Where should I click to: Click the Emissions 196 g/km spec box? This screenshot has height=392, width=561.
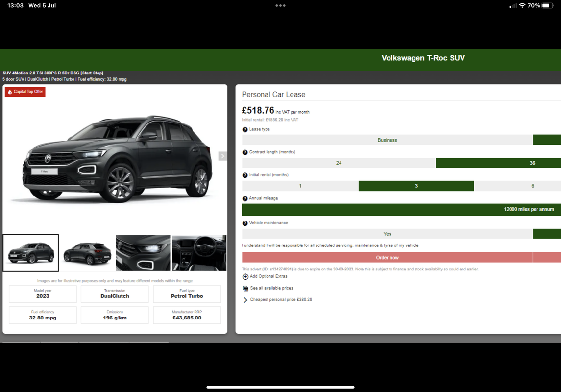pyautogui.click(x=115, y=315)
